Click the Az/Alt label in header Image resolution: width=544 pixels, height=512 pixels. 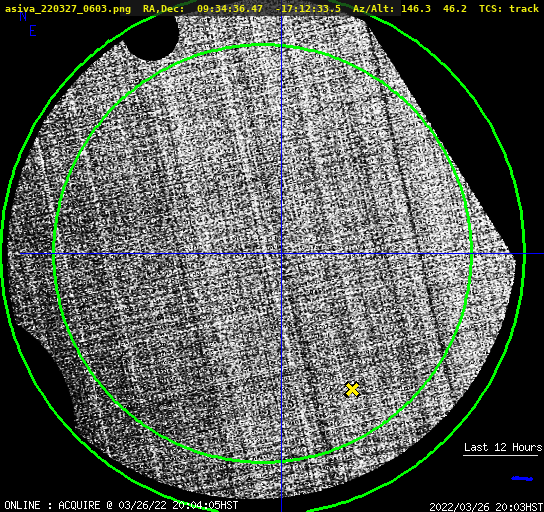click(374, 8)
